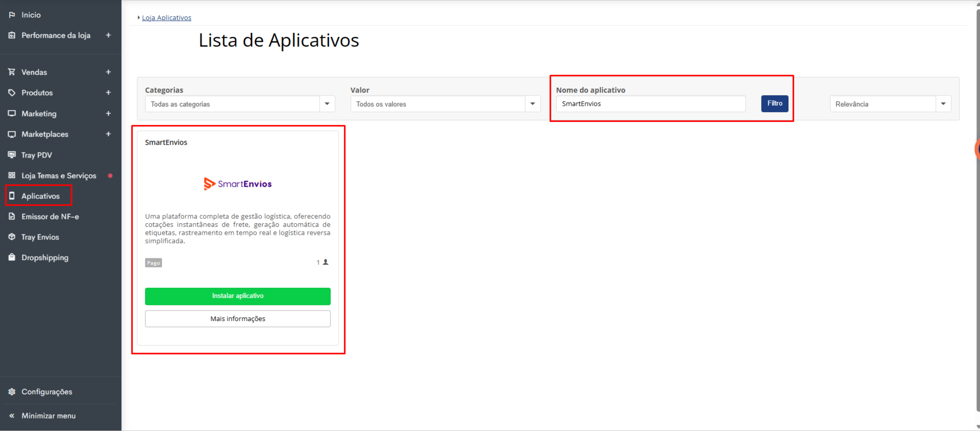Image resolution: width=980 pixels, height=431 pixels.
Task: Click the Produtos tag icon
Action: click(x=12, y=93)
